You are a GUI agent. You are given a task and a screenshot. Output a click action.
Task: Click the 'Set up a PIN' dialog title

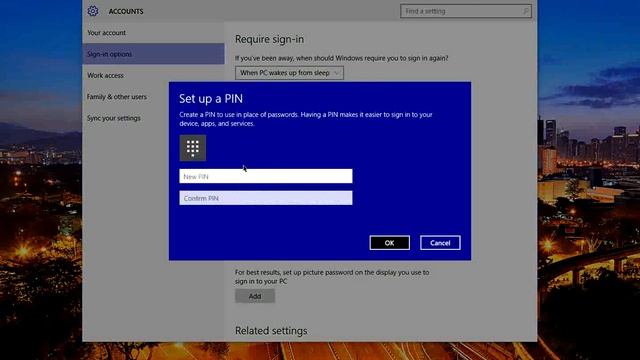pos(211,98)
